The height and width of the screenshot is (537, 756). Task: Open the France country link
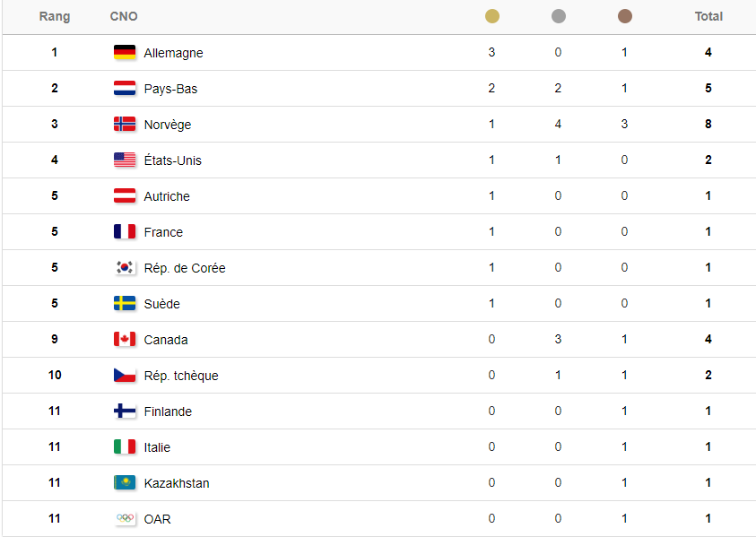click(163, 232)
